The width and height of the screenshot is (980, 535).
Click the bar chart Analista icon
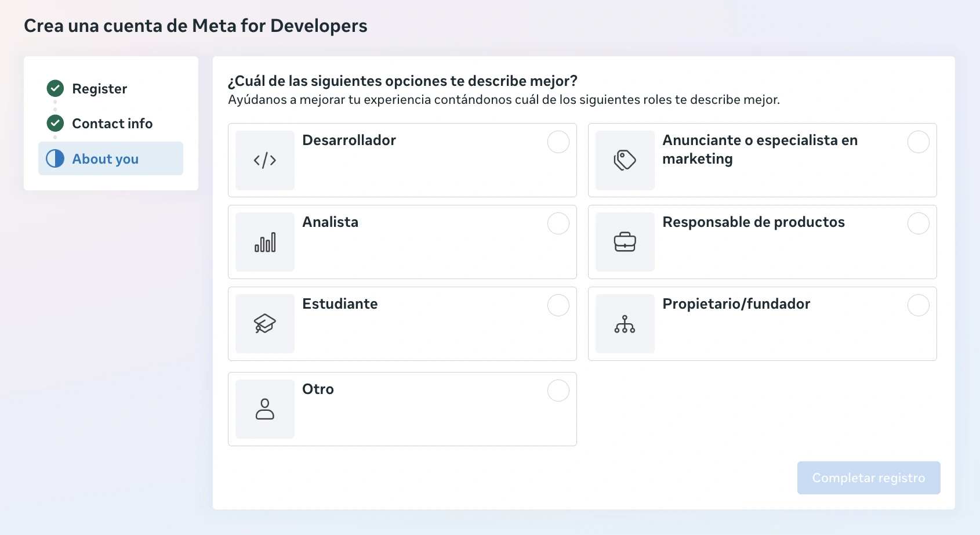(265, 242)
